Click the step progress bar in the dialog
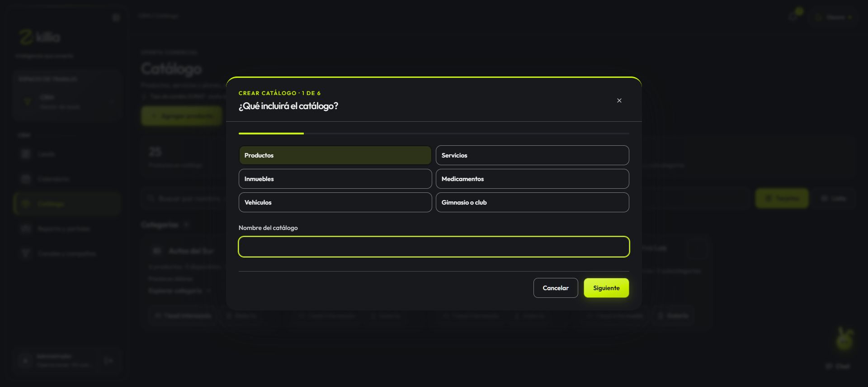 tap(434, 134)
